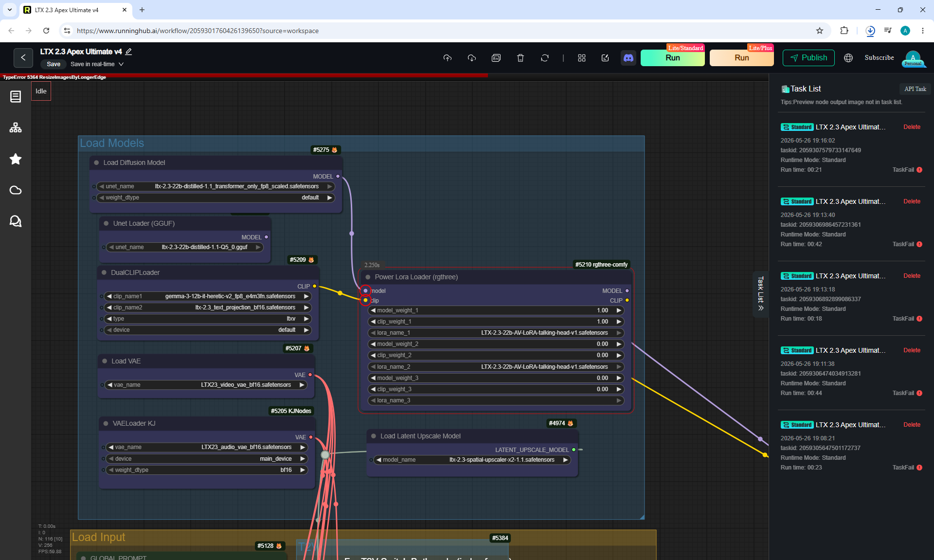The image size is (934, 560).
Task: Click the cloud download icon in the header
Action: (x=472, y=58)
